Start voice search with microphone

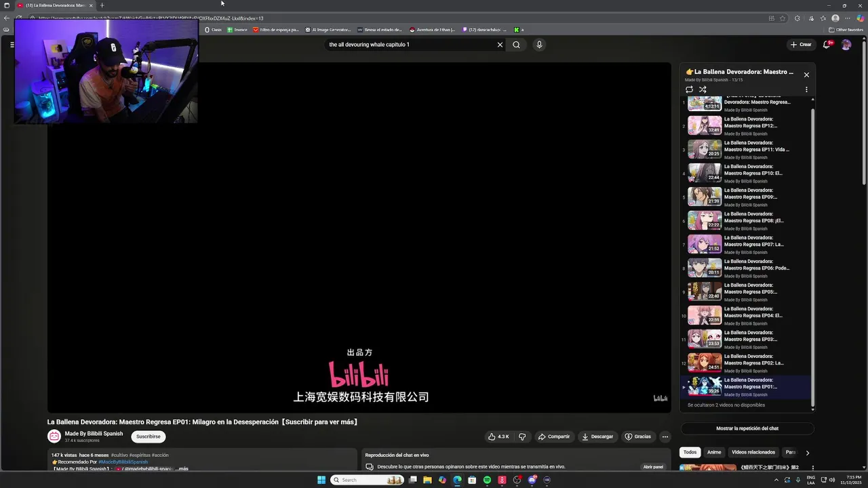click(x=539, y=45)
